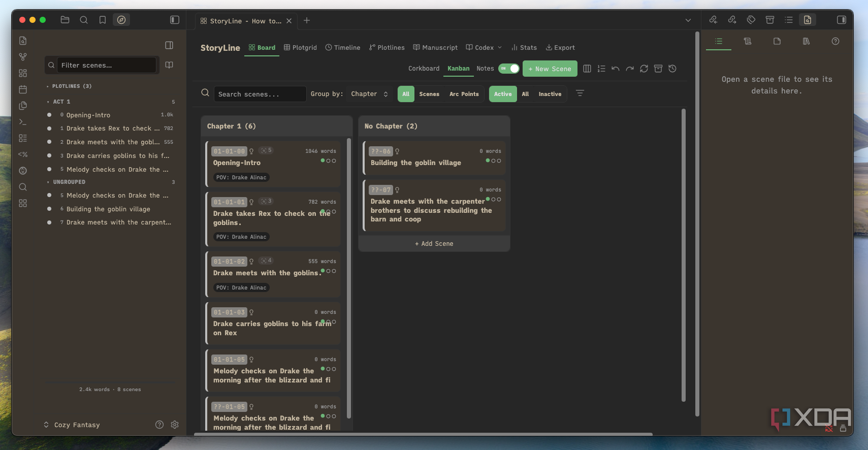
Task: Click the archive box icon in Kanban toolbar
Action: click(658, 69)
